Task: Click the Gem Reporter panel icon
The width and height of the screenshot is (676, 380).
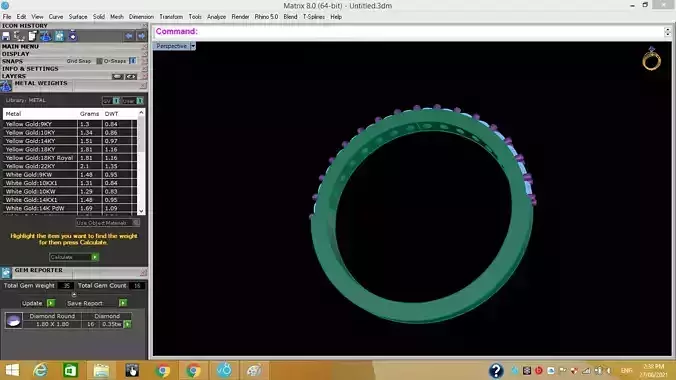Action: 6,273
